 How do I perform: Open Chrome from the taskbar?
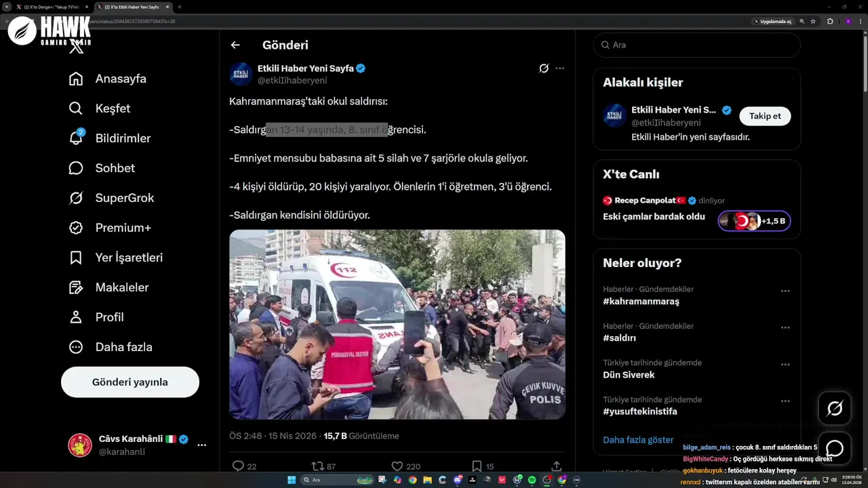click(x=412, y=480)
